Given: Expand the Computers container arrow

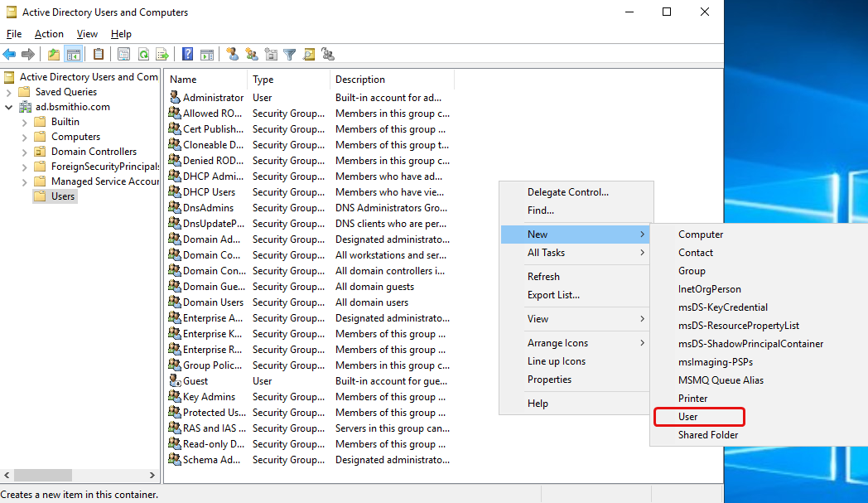Looking at the screenshot, I should 24,137.
